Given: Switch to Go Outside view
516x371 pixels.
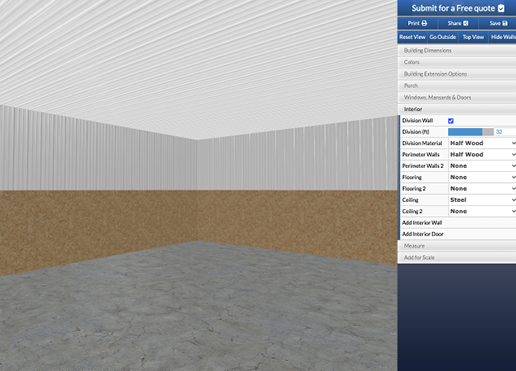Looking at the screenshot, I should point(443,37).
